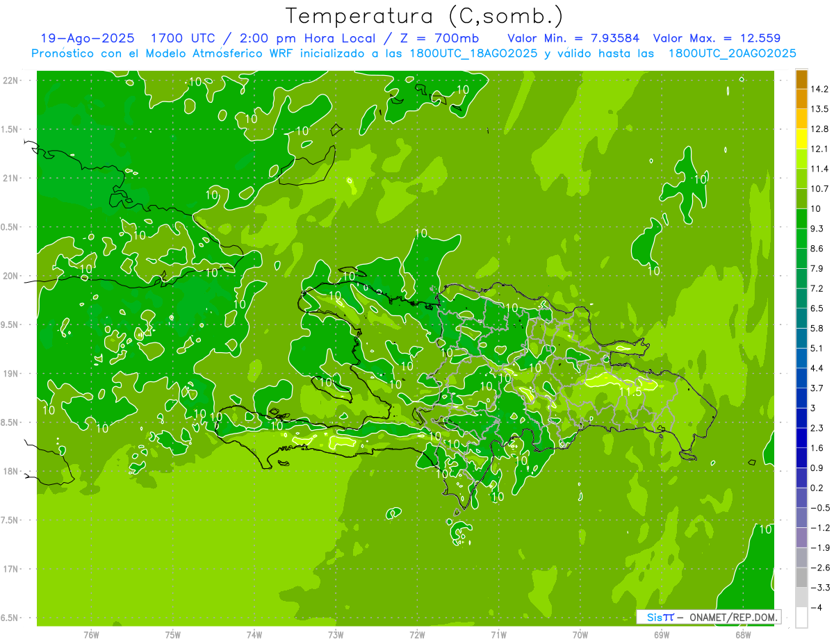Click the '5.8' value on the color legend
Image resolution: width=834 pixels, height=644 pixels.
tap(818, 328)
